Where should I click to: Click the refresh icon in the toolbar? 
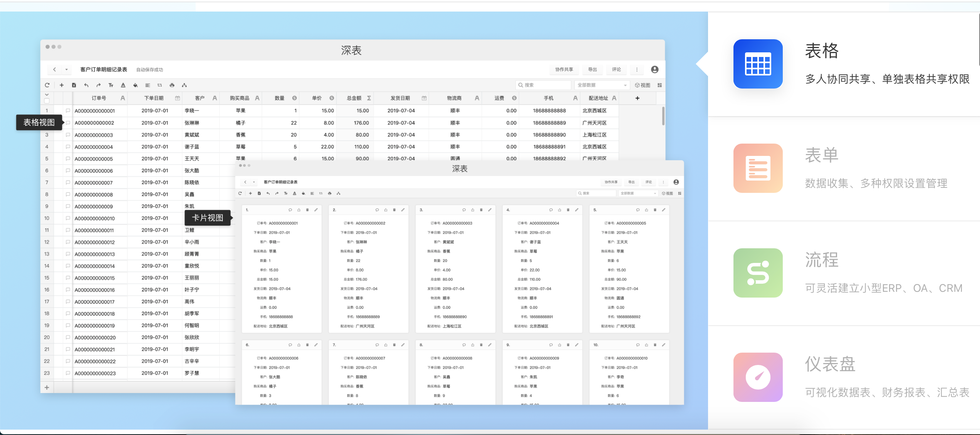pyautogui.click(x=47, y=85)
